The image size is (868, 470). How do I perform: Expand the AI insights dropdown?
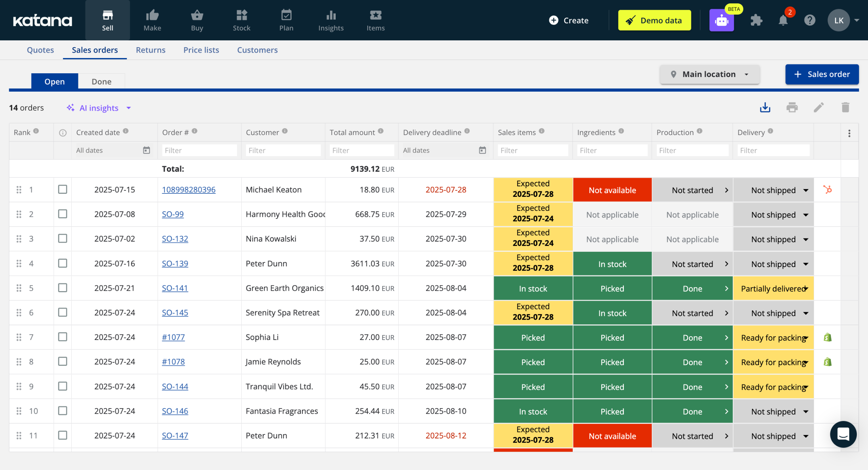99,108
